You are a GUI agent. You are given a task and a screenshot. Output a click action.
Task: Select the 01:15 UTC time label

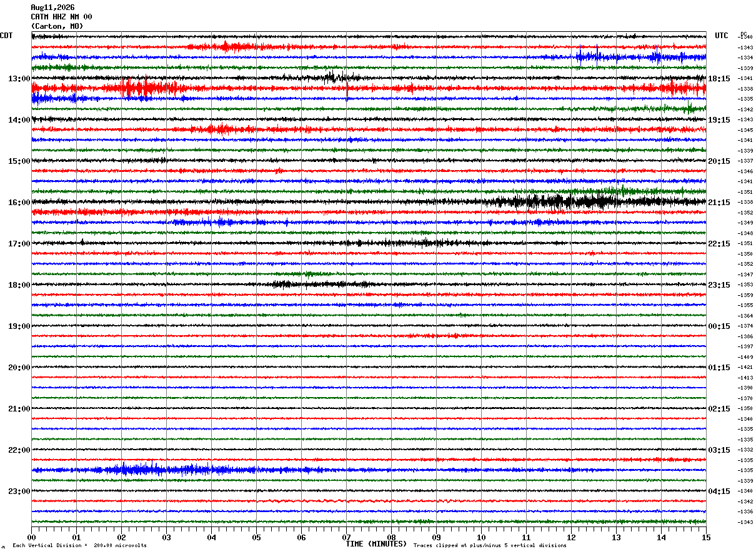click(x=719, y=367)
